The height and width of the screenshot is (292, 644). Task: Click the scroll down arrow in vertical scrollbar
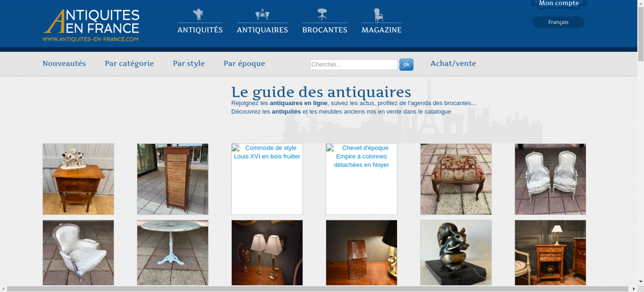(x=640, y=281)
